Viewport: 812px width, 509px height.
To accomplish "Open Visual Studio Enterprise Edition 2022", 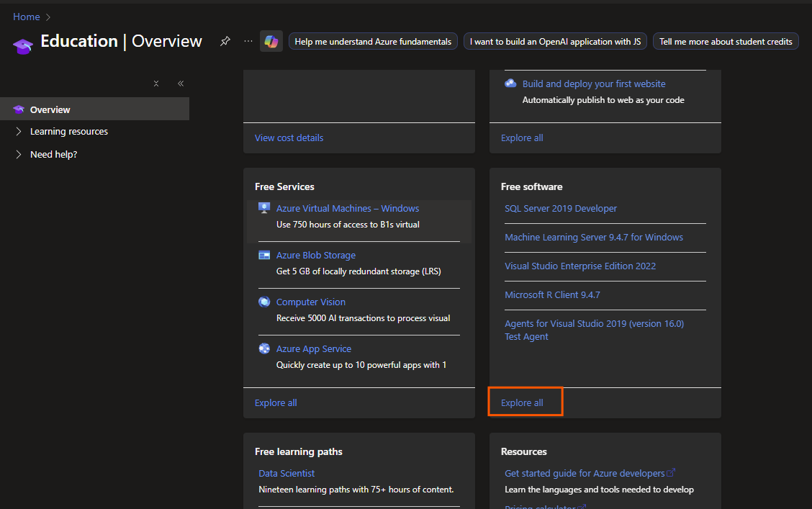I will 580,266.
